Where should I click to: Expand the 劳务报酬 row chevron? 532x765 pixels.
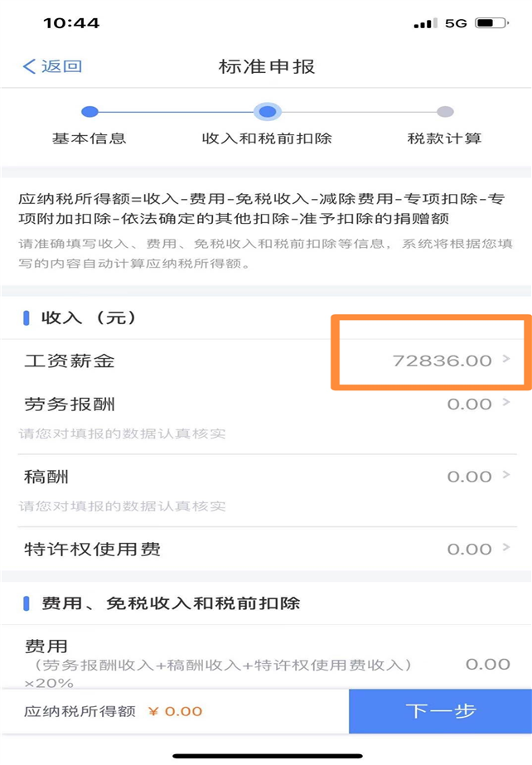coord(506,403)
